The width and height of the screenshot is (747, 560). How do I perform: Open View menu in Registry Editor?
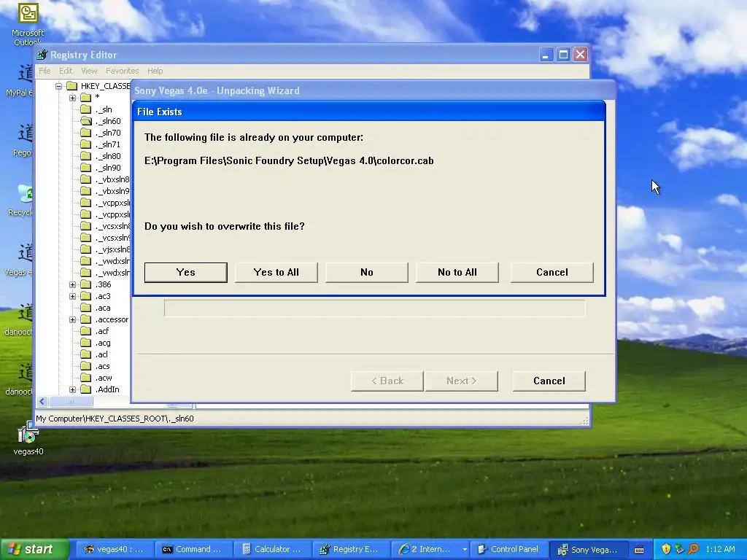89,71
